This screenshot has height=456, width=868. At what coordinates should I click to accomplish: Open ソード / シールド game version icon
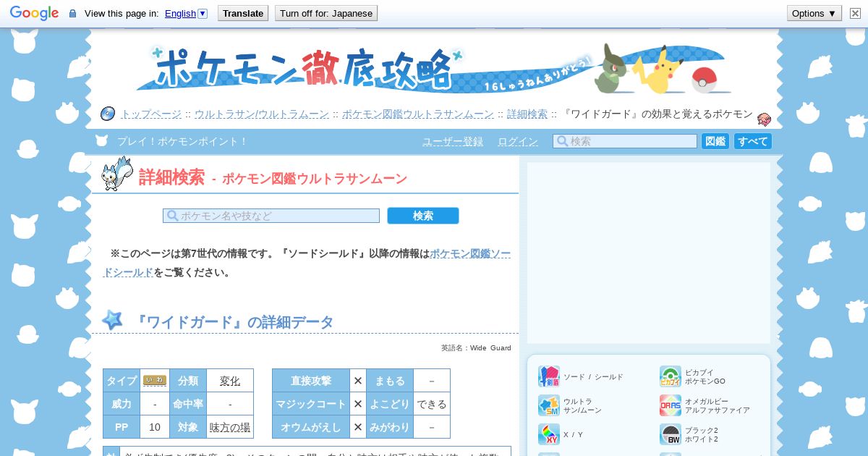[x=549, y=376]
